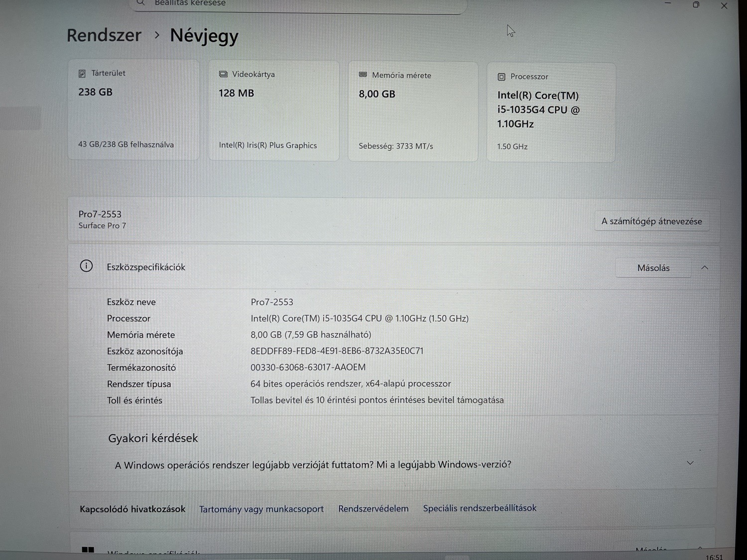Select the Eszköz azonosítója ID value

tap(337, 350)
